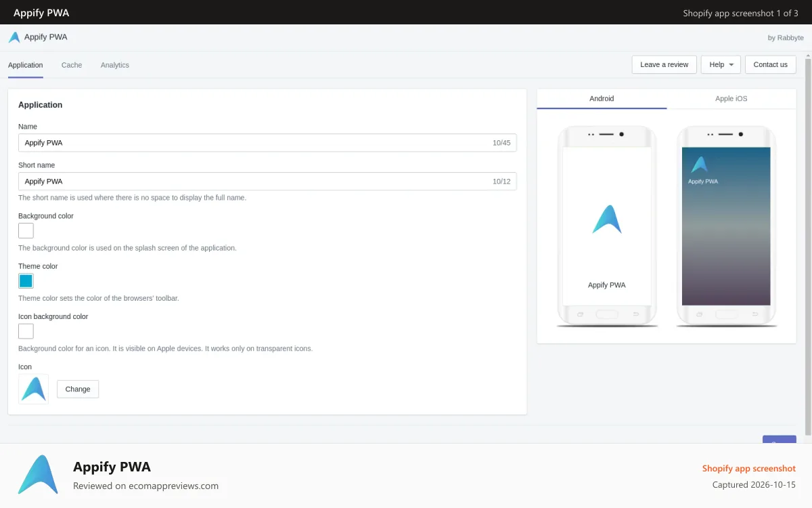Click the Appify PWA logo in app header
This screenshot has width=812, height=508.
coord(14,37)
